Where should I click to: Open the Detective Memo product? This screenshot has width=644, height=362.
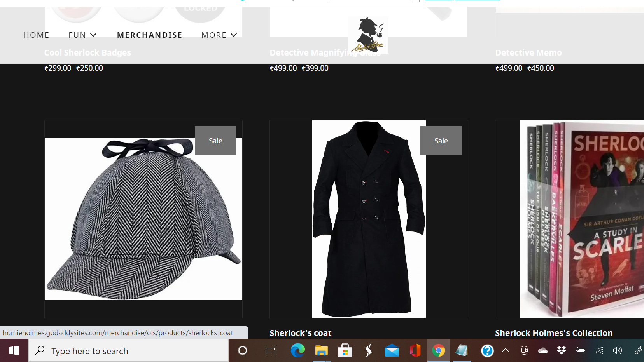(528, 52)
